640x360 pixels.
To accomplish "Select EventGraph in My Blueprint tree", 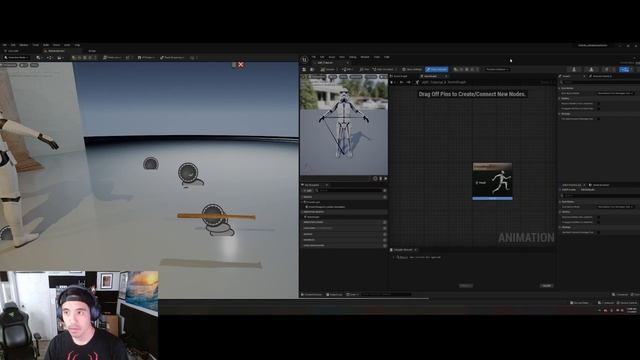I will 313,202.
